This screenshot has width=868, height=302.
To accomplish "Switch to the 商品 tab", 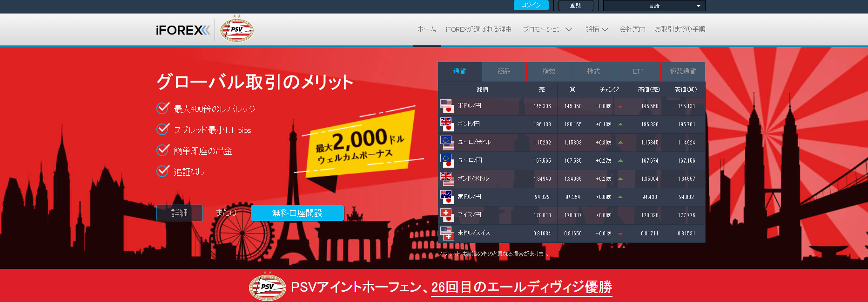I will 504,71.
